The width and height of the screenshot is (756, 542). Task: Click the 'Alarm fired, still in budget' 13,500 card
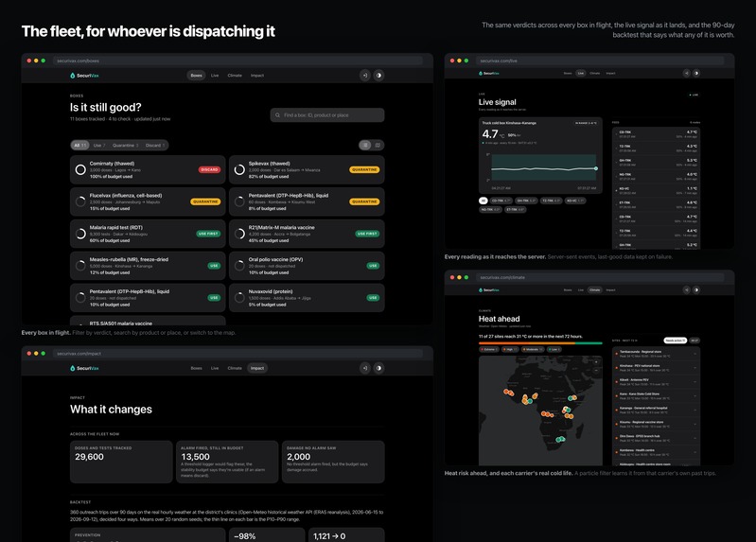tap(227, 462)
